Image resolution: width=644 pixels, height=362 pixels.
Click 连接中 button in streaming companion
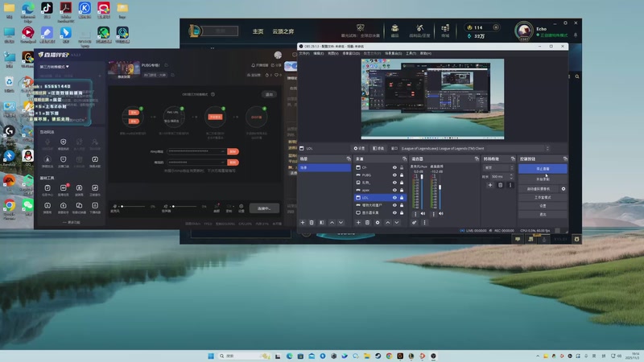[x=264, y=208]
